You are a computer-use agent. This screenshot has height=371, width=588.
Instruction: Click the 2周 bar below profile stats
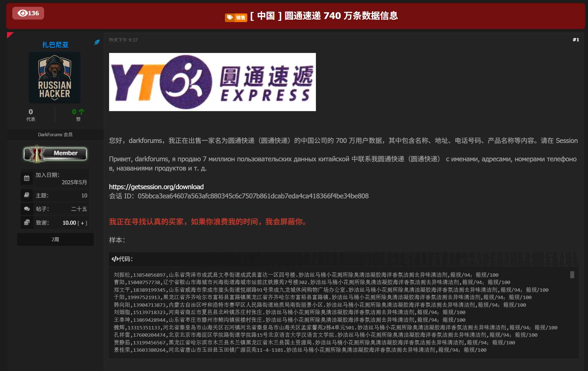[55, 239]
